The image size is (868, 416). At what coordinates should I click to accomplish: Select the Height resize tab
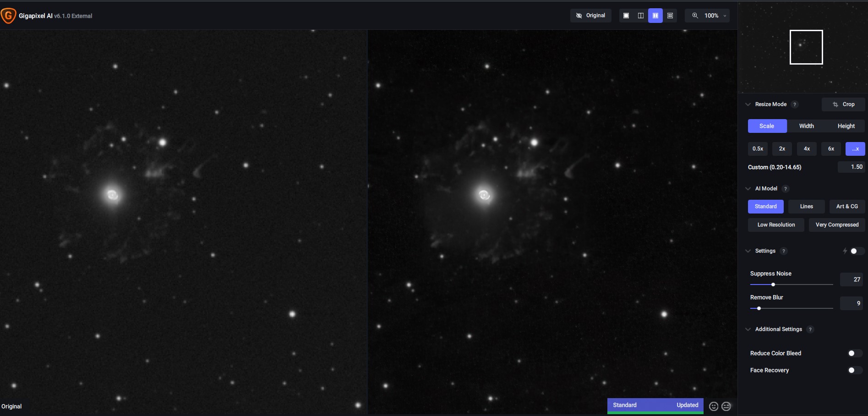tap(846, 126)
